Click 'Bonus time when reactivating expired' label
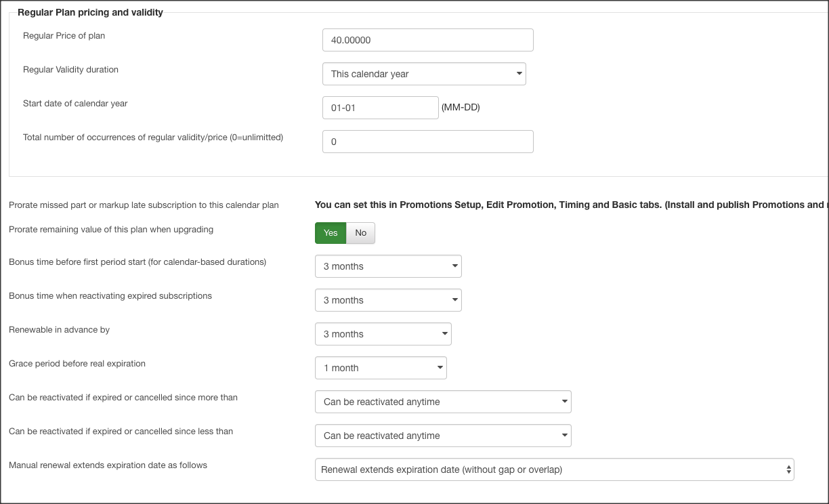This screenshot has height=504, width=829. click(x=110, y=295)
